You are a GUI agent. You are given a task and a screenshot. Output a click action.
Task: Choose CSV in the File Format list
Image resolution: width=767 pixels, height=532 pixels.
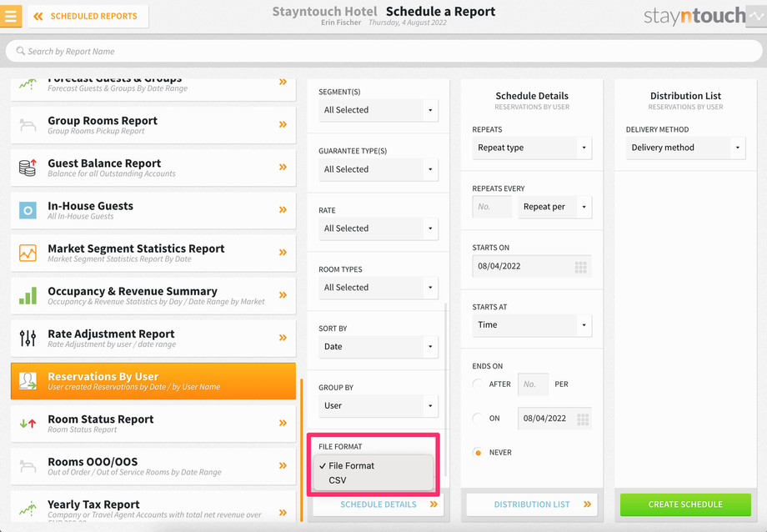pos(373,480)
